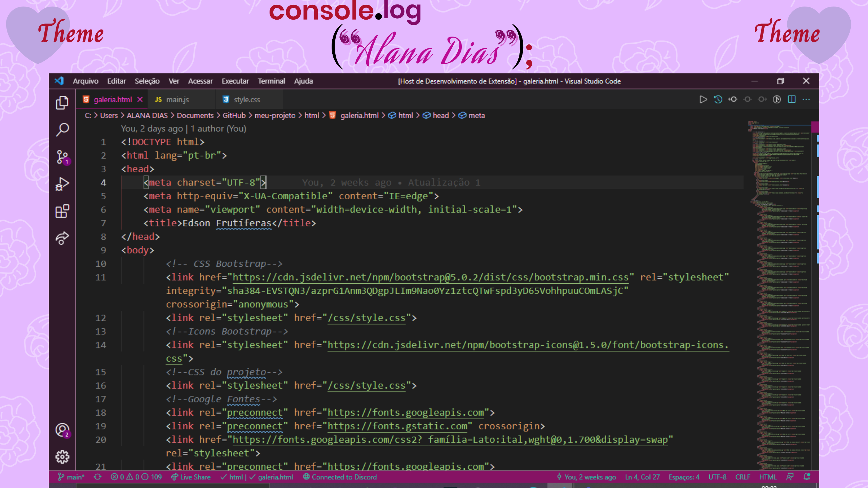Open the Accounts menu icon

pos(62,430)
